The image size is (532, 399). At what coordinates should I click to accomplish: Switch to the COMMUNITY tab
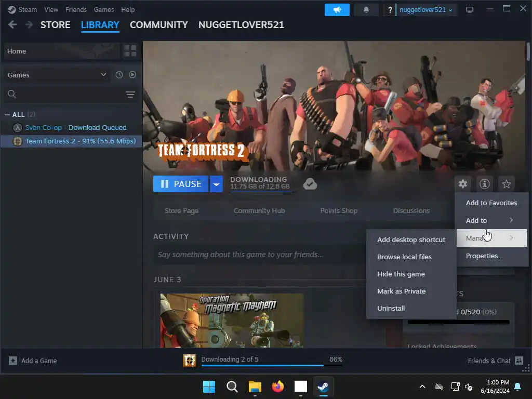pos(159,25)
